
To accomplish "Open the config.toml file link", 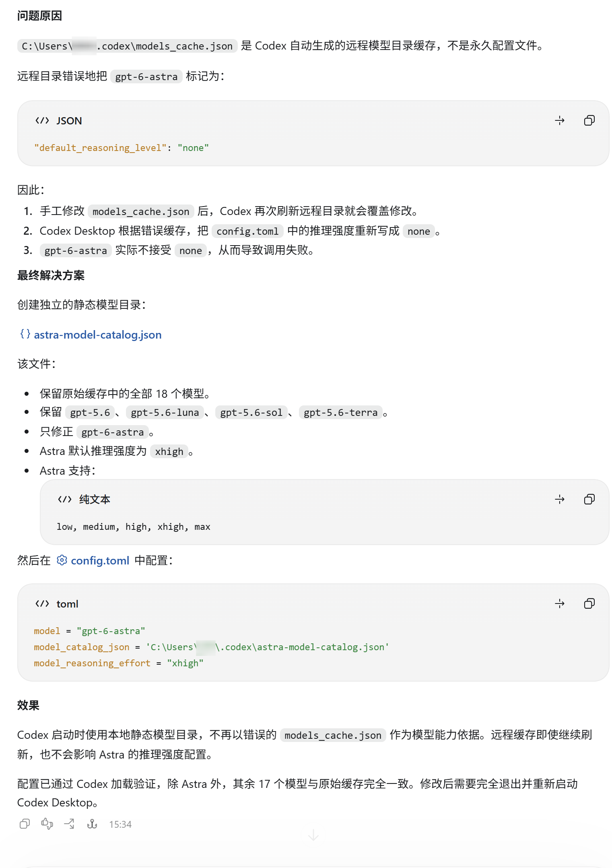I will [100, 560].
